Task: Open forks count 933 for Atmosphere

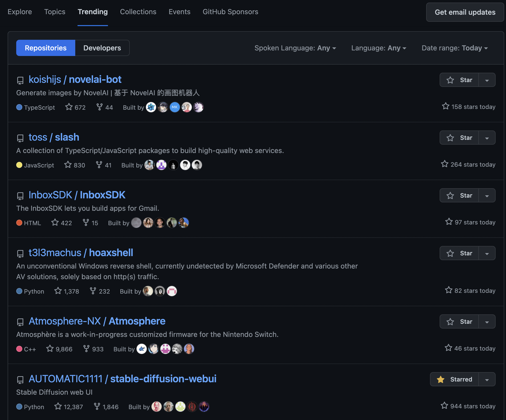Action: coord(93,349)
